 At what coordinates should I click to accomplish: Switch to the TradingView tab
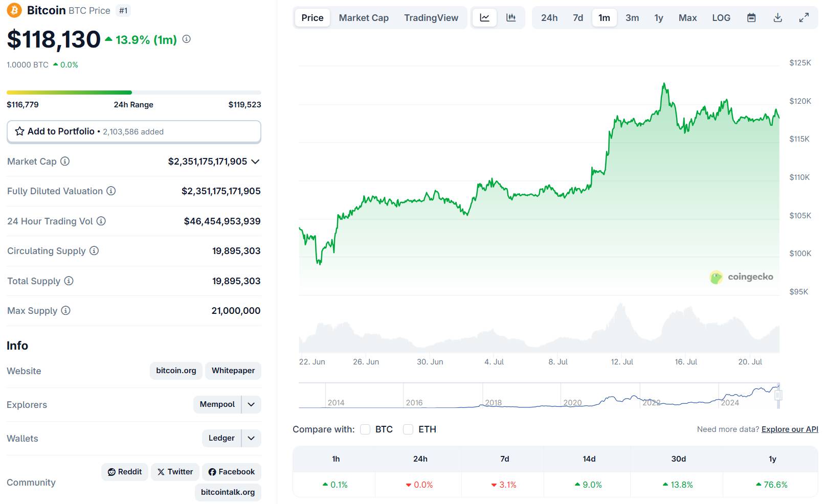click(x=431, y=18)
